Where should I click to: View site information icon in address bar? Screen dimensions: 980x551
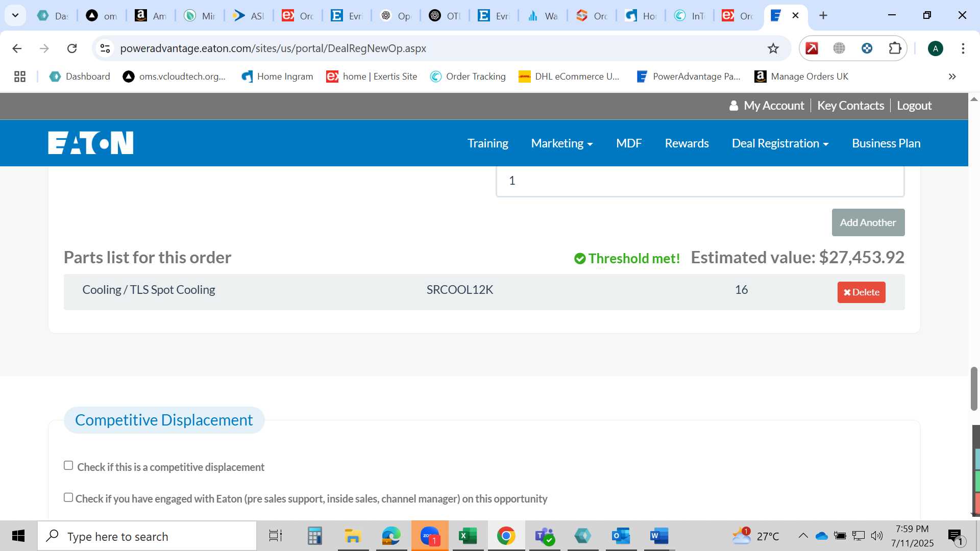105,48
